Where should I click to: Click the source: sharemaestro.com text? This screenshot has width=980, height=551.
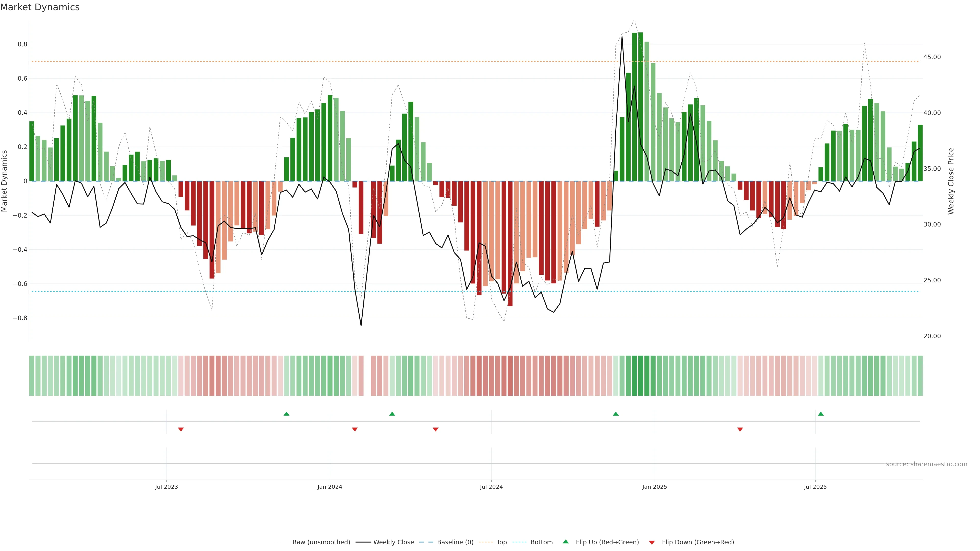[926, 464]
